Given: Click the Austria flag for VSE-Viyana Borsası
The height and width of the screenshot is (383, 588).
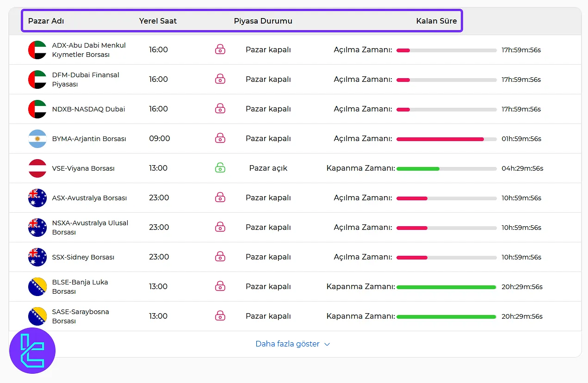Looking at the screenshot, I should point(37,168).
